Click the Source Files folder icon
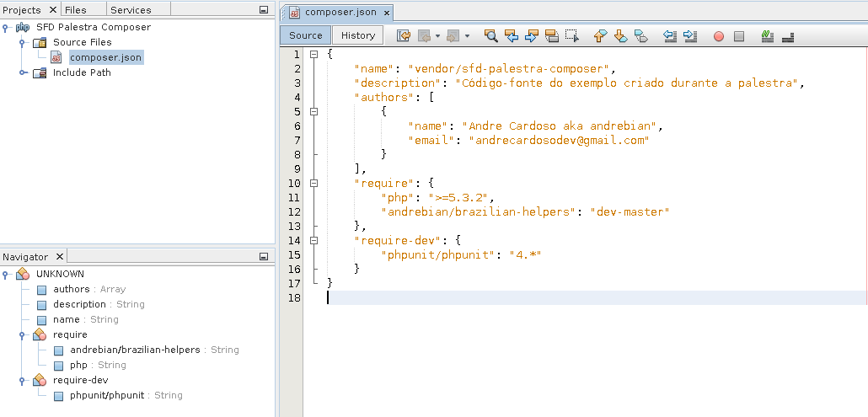The height and width of the screenshot is (417, 868). [x=40, y=43]
